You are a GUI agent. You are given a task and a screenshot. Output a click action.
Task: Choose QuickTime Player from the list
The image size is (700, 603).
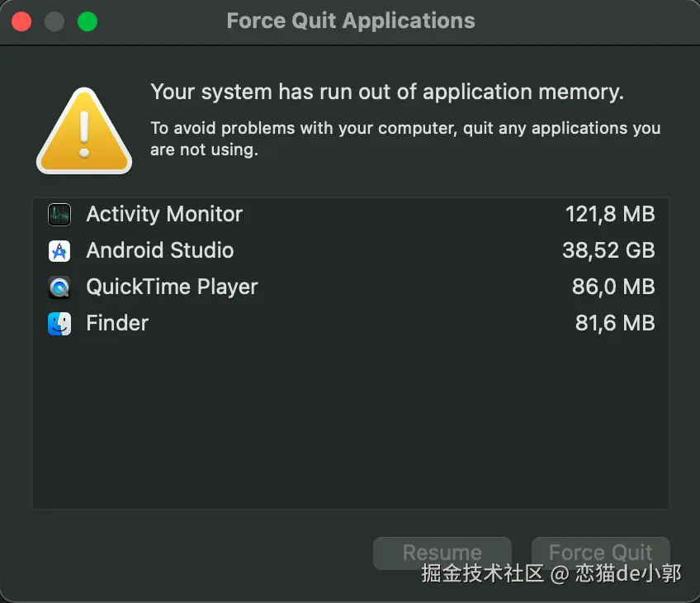tap(172, 287)
